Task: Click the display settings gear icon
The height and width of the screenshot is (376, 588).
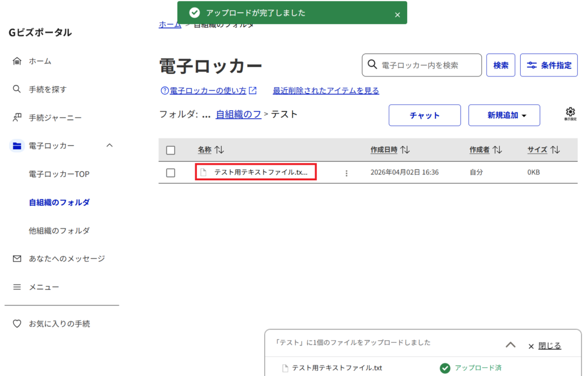Action: click(x=570, y=113)
